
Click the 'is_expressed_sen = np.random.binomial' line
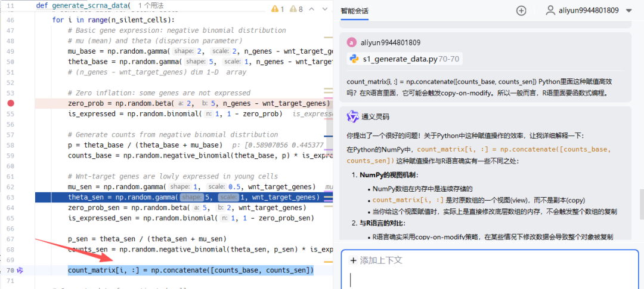(x=191, y=218)
